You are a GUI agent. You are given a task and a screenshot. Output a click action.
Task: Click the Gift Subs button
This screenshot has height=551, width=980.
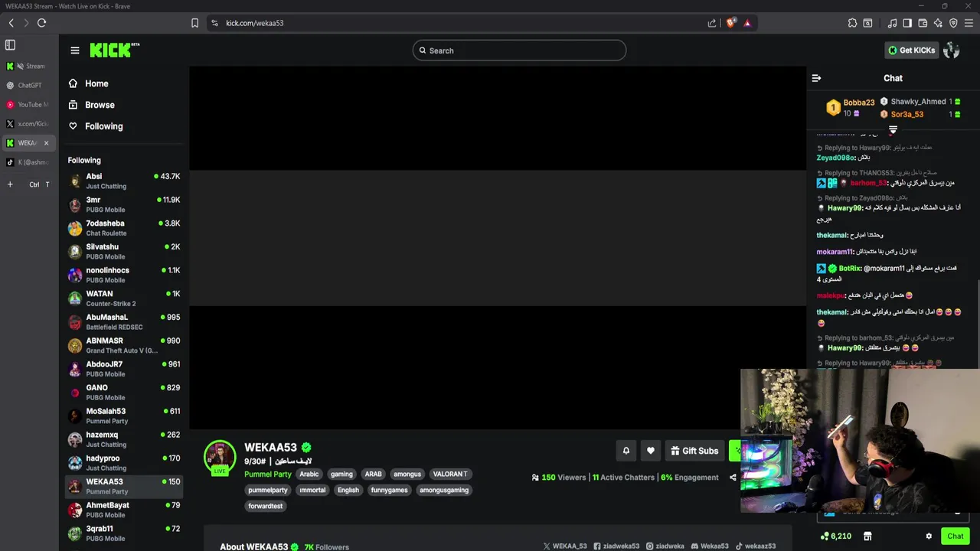pyautogui.click(x=694, y=451)
